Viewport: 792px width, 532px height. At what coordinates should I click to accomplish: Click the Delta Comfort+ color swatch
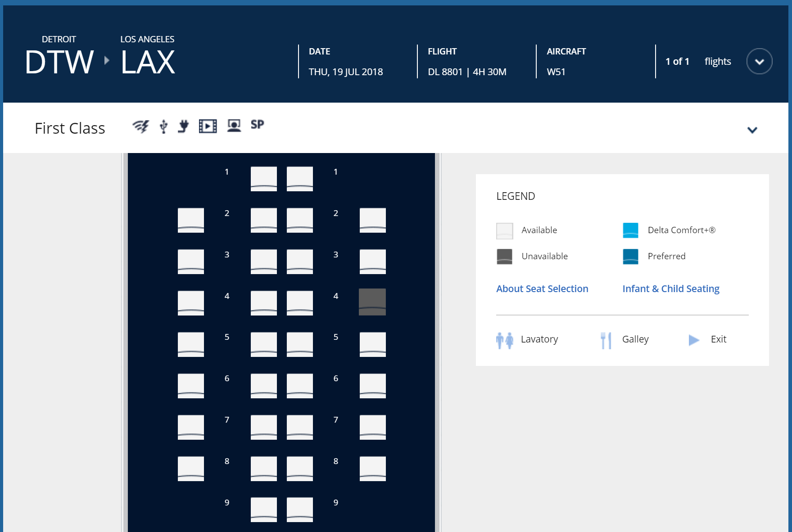[x=630, y=230]
